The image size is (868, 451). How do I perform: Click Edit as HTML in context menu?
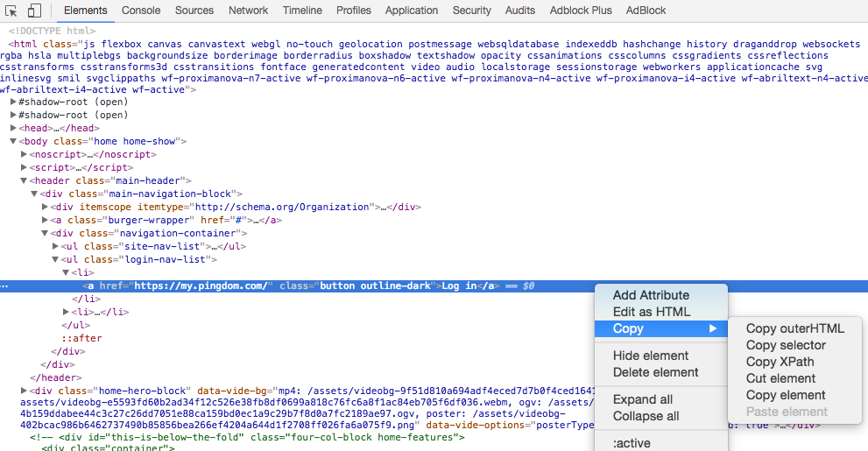click(x=652, y=312)
